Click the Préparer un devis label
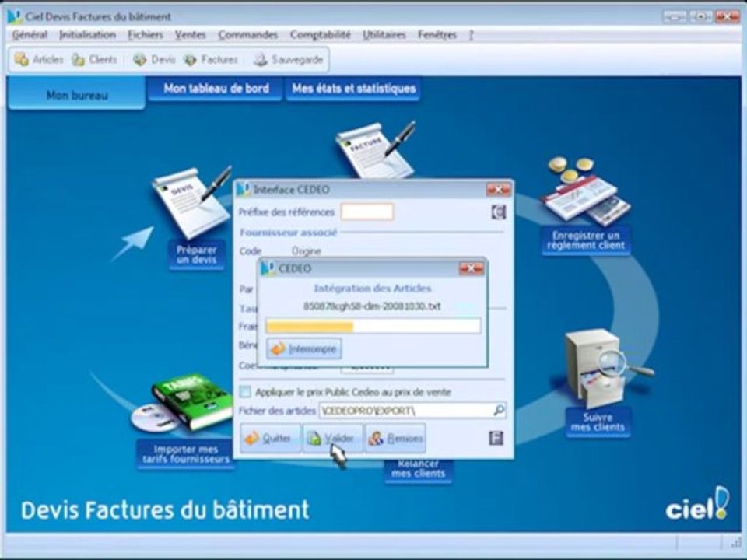 196,255
